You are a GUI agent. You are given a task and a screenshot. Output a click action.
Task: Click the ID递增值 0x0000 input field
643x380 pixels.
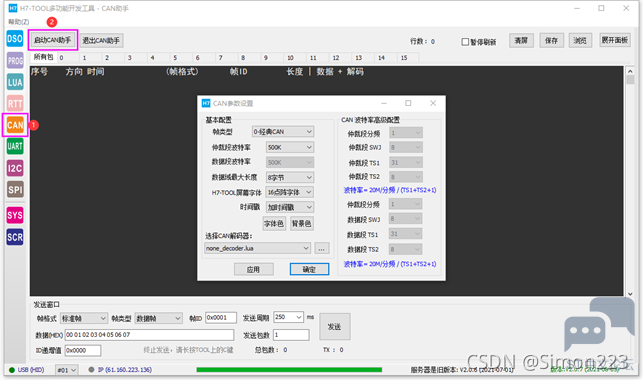tap(83, 350)
